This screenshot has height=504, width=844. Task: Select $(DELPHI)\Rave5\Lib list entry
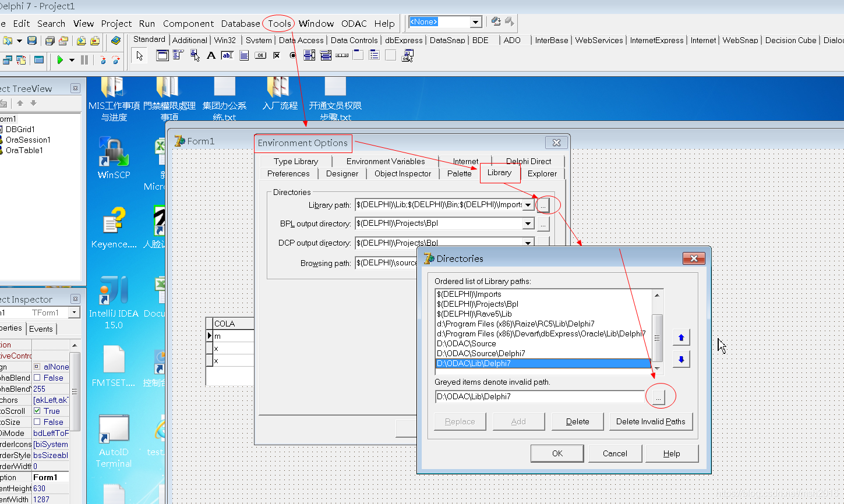click(543, 314)
